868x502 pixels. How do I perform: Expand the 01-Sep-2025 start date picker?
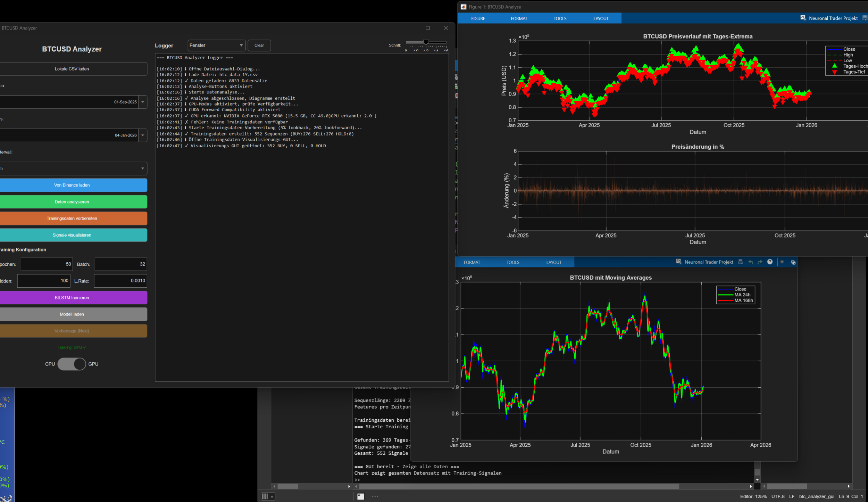(143, 102)
